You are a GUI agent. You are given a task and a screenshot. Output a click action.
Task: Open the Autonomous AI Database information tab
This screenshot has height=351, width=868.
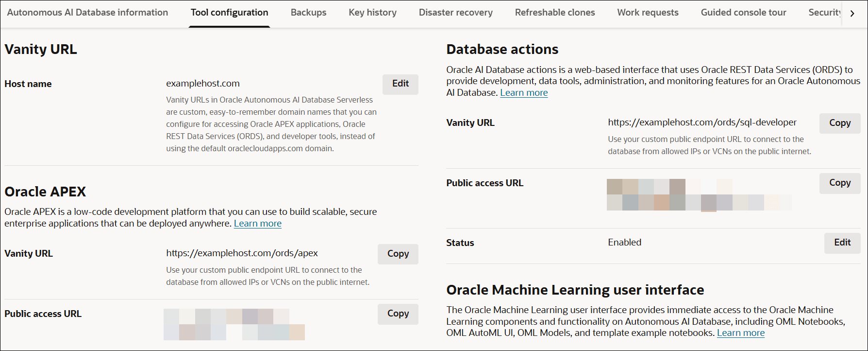point(87,13)
